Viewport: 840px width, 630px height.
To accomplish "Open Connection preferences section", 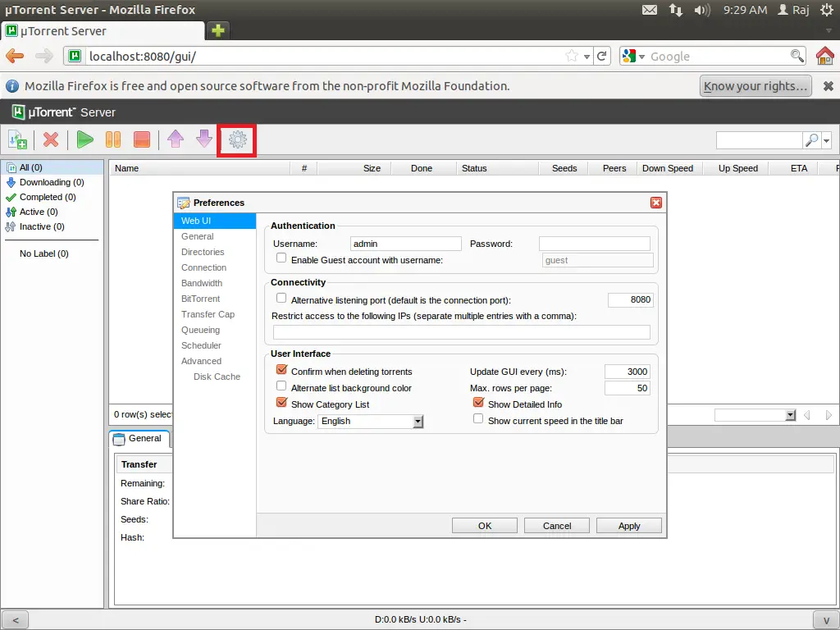I will tap(215, 267).
